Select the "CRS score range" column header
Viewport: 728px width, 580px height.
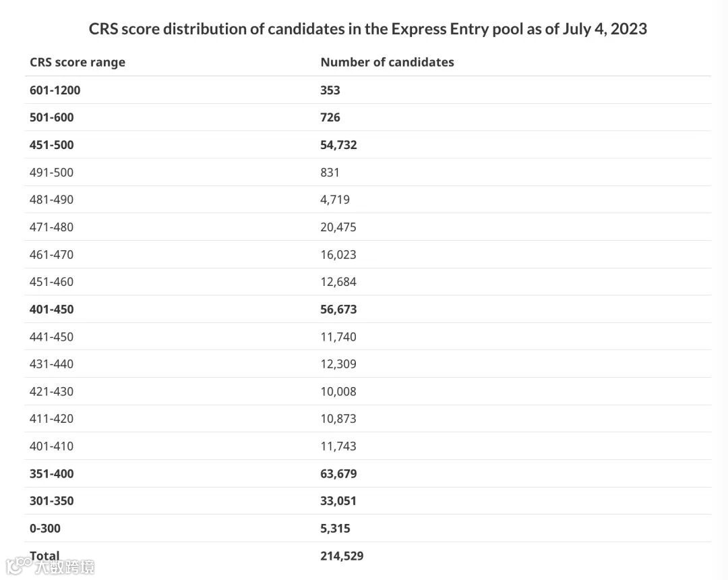pos(78,62)
